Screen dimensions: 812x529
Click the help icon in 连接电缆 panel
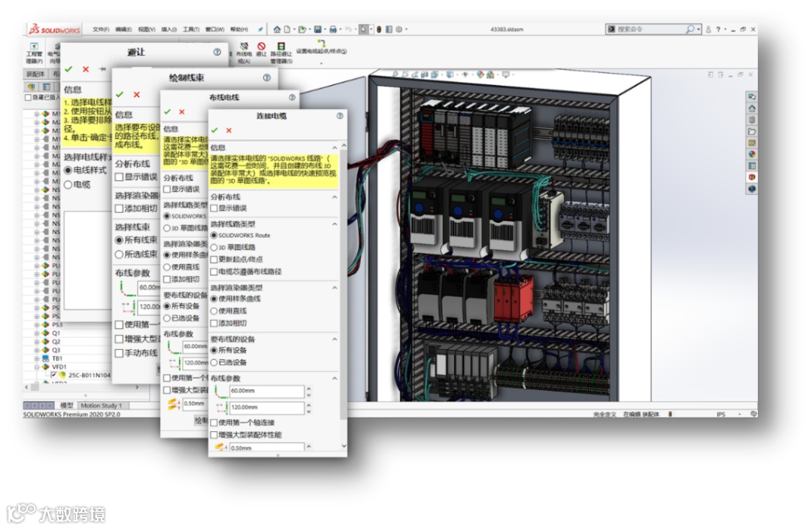340,116
